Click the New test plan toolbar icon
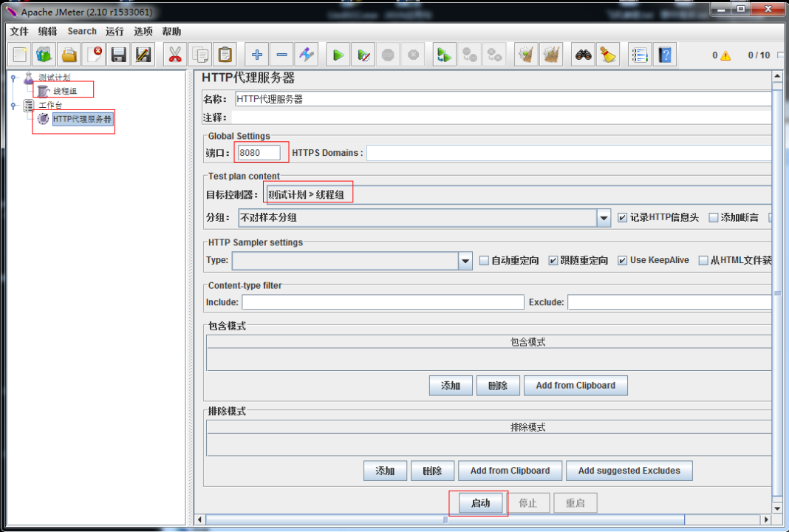 pos(20,55)
